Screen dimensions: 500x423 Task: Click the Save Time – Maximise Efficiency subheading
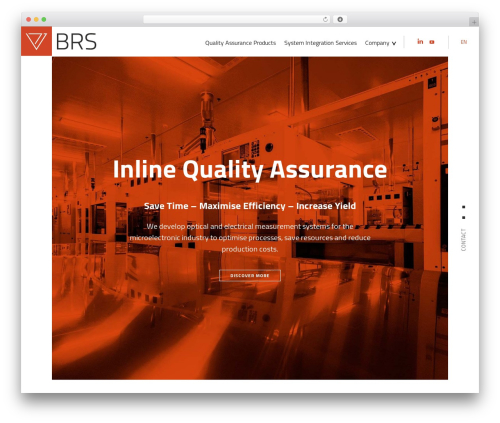pyautogui.click(x=250, y=206)
